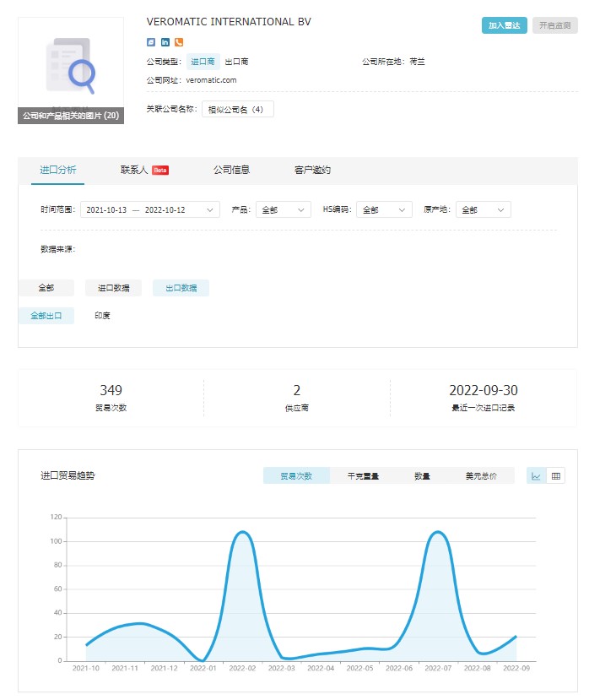Screen dimensions: 589x700
Task: Click the 2022-02 peak on the chart
Action: pos(242,532)
